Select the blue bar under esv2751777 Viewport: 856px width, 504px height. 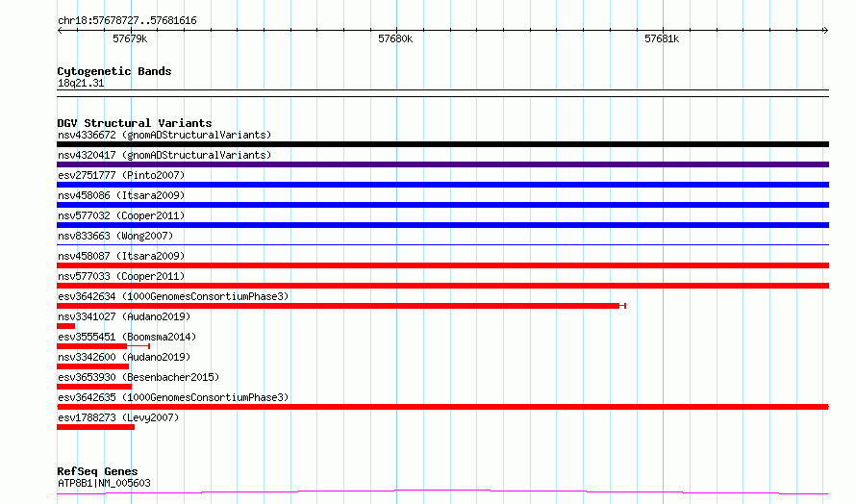pos(442,185)
